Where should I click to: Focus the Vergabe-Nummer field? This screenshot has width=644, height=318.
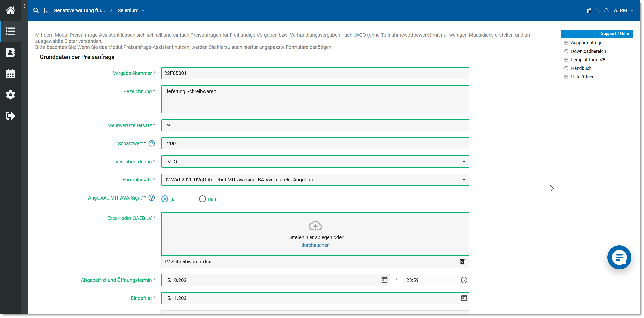(x=315, y=73)
